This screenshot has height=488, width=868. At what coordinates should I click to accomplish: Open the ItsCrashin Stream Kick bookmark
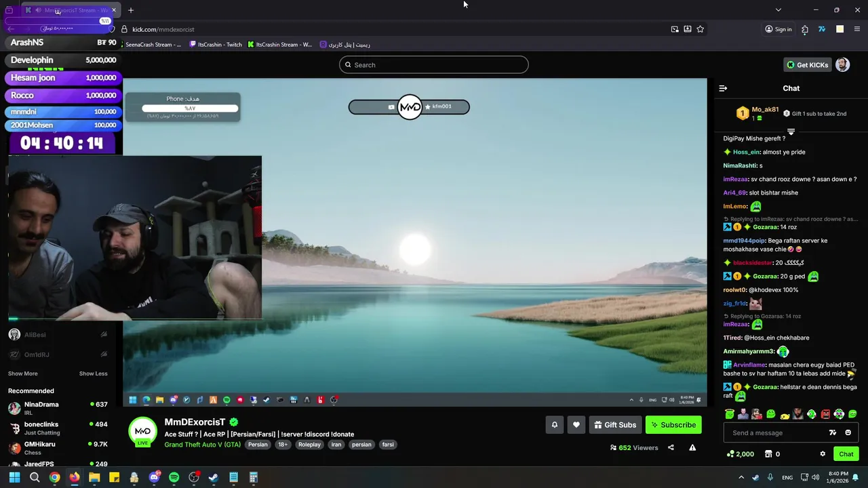point(279,45)
